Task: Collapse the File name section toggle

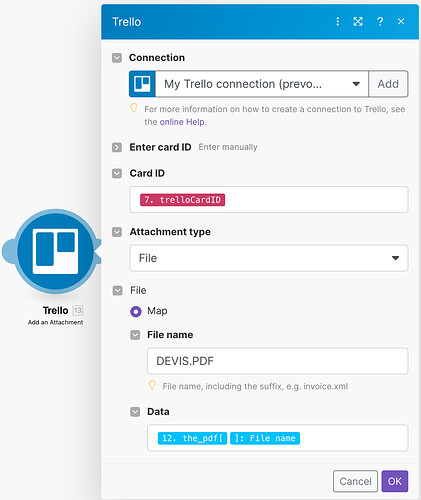Action: pyautogui.click(x=135, y=335)
